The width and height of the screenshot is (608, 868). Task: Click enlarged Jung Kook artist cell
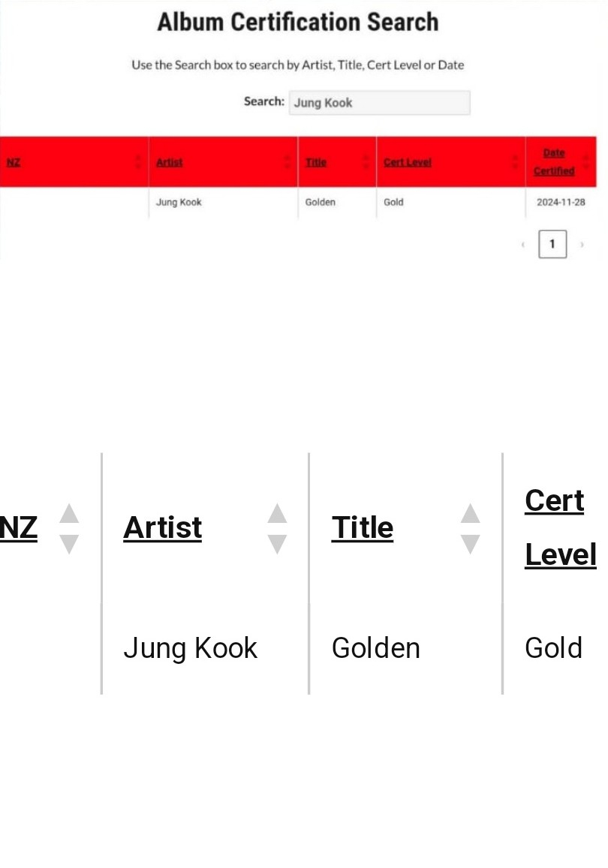pos(190,648)
